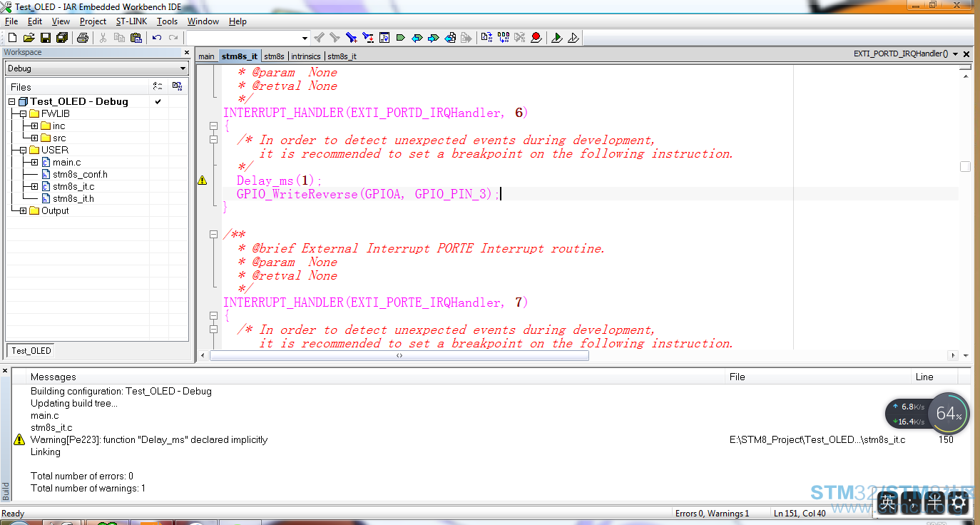Image resolution: width=980 pixels, height=525 pixels.
Task: Switch to the stm8s editor tab
Action: point(275,56)
